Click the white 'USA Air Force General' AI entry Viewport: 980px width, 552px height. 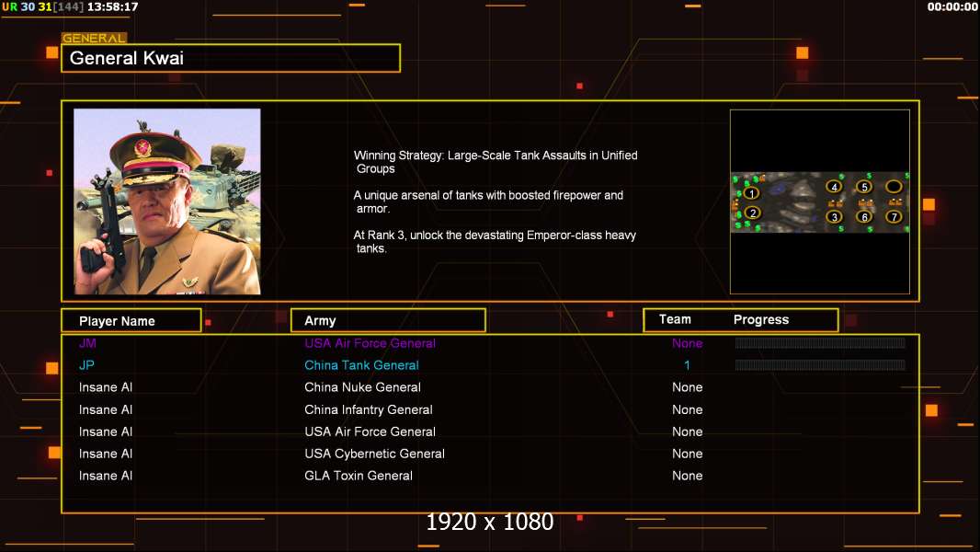tap(370, 431)
